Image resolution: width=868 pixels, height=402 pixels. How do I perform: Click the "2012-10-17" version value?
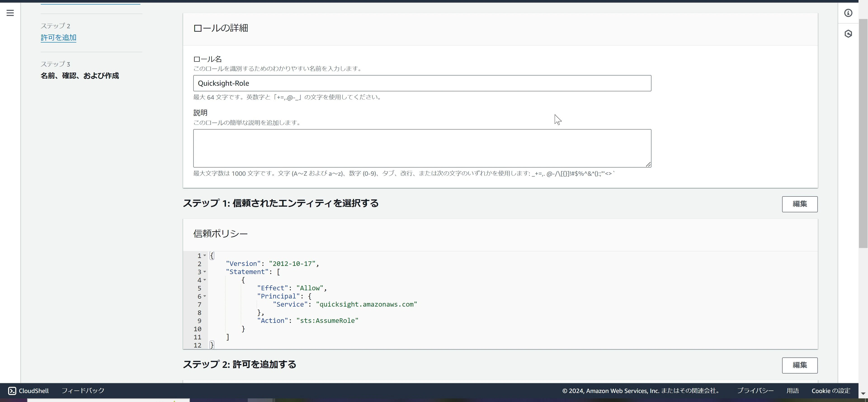[x=292, y=263]
